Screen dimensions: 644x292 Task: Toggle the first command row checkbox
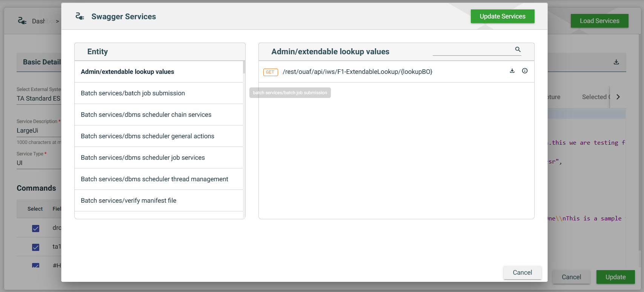point(36,228)
